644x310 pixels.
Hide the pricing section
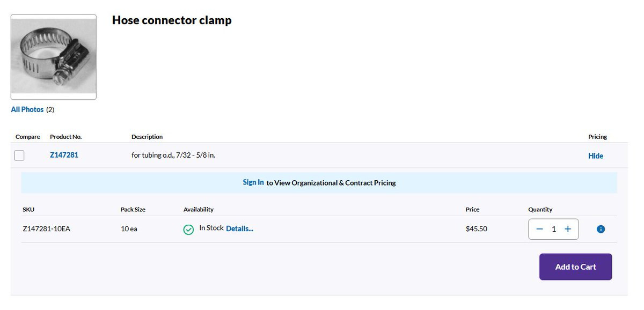point(596,156)
